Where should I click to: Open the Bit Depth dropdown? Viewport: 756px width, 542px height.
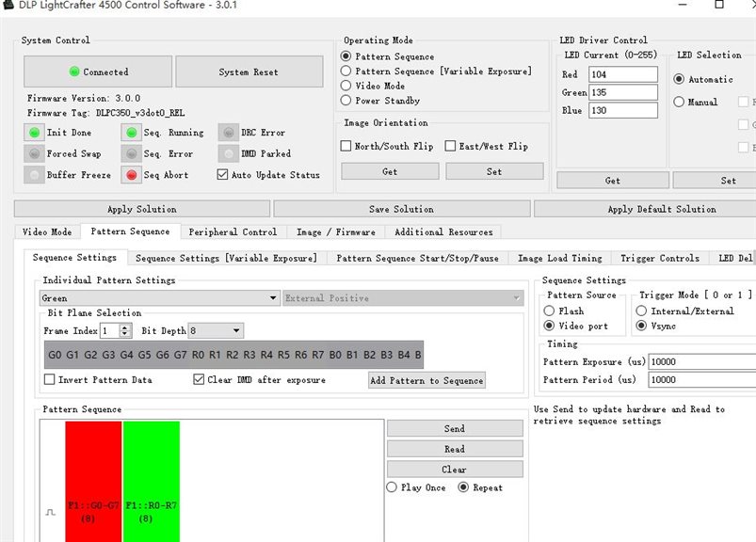(216, 330)
